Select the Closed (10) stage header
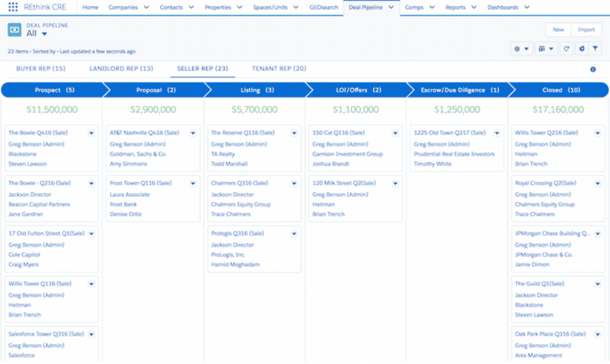 pyautogui.click(x=558, y=90)
